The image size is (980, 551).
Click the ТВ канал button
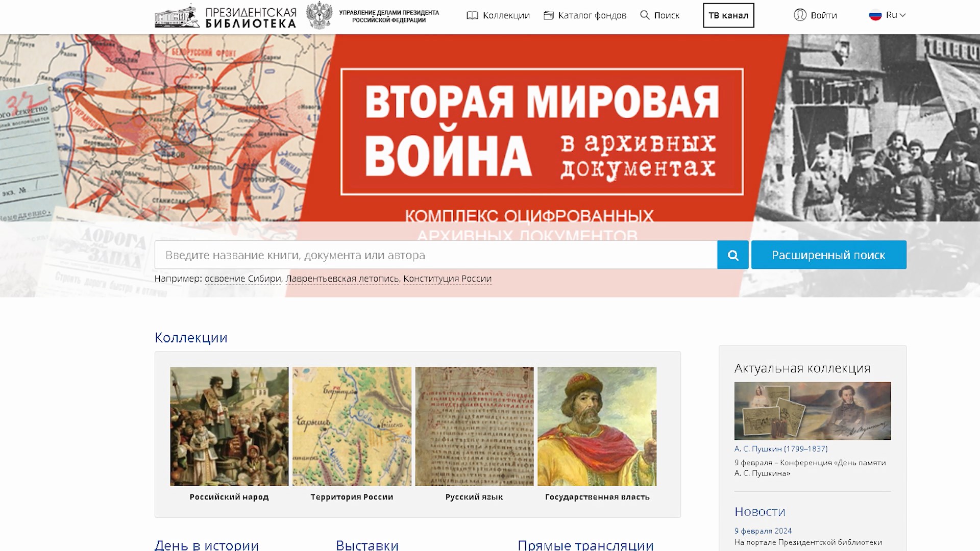click(728, 15)
